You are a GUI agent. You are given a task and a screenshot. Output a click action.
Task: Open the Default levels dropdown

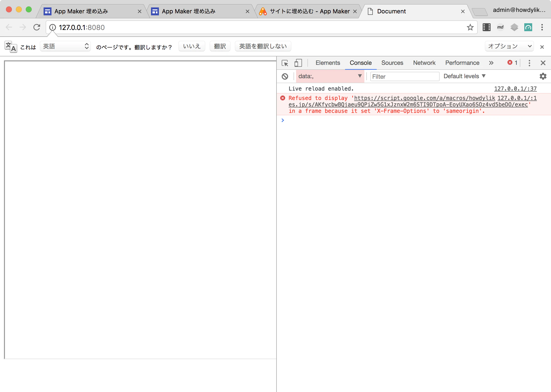pos(464,76)
